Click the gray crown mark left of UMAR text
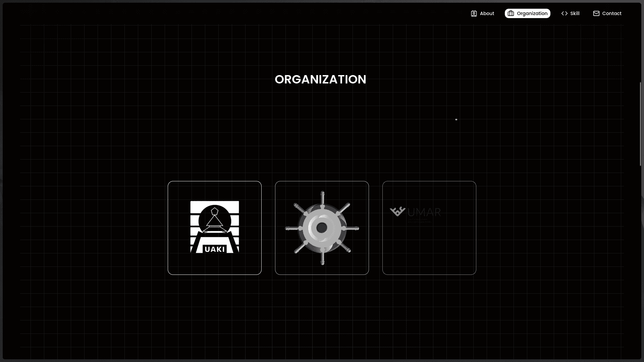The height and width of the screenshot is (362, 644). click(x=397, y=211)
